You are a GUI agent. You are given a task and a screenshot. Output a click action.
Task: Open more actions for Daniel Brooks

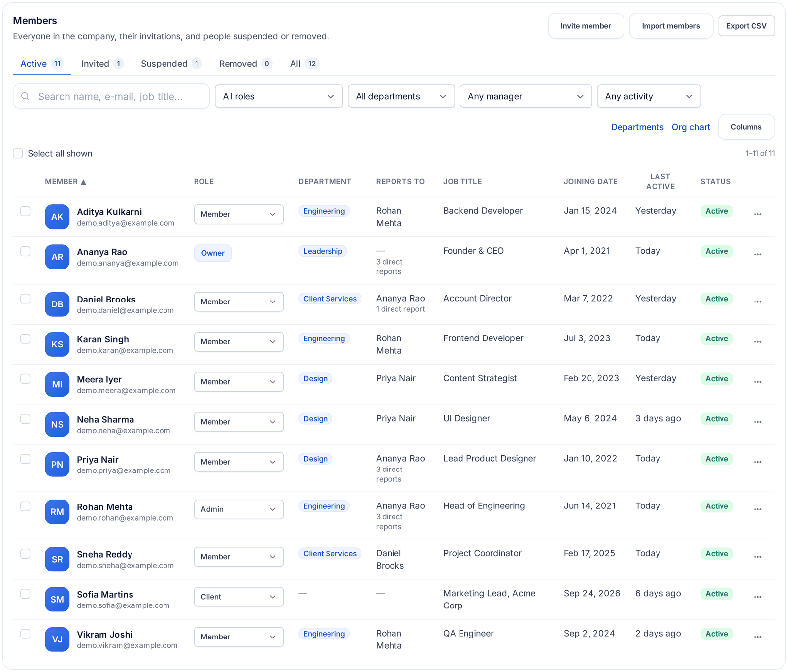[757, 302]
